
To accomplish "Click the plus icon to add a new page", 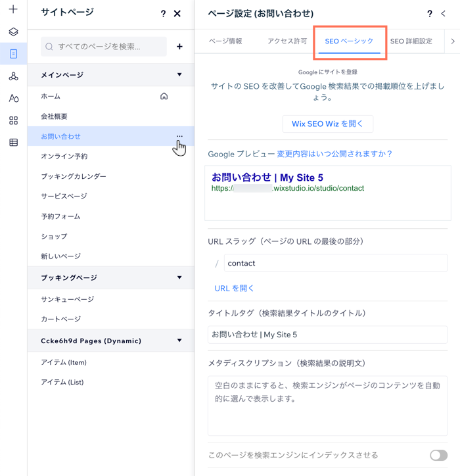I will click(x=179, y=47).
